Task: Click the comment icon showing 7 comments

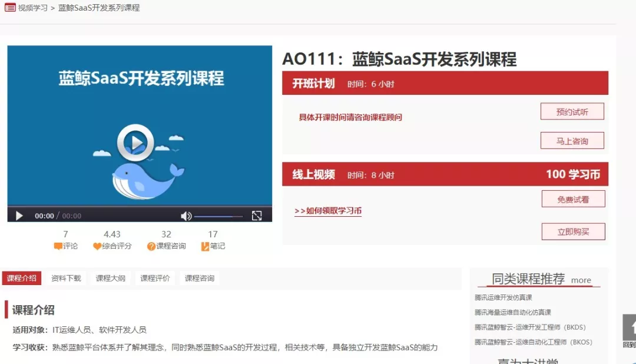Action: coord(57,246)
